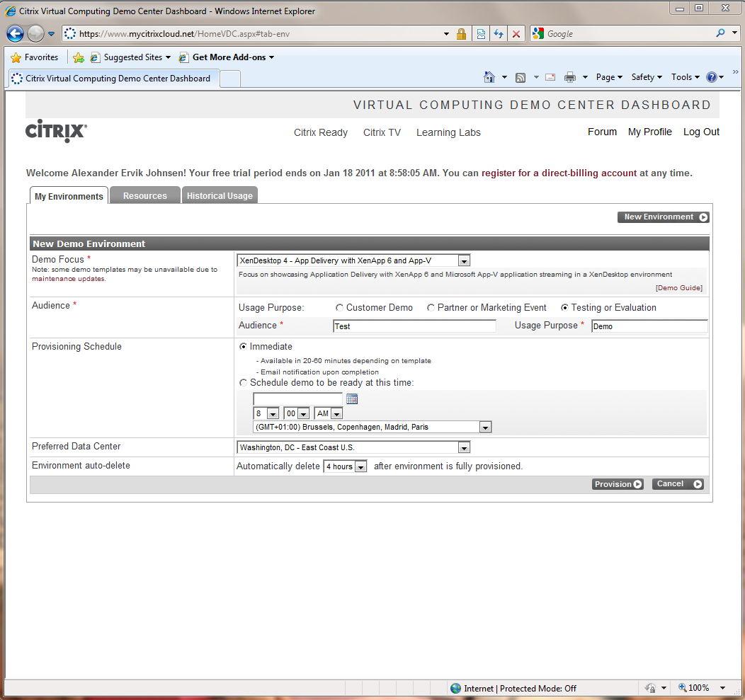Open Get More Add-ons favorites item

(227, 57)
